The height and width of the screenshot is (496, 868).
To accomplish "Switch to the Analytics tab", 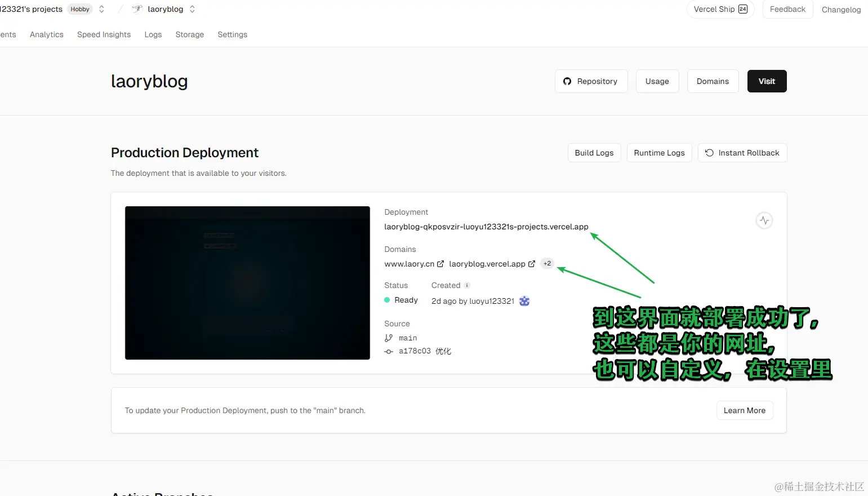I will pyautogui.click(x=47, y=34).
